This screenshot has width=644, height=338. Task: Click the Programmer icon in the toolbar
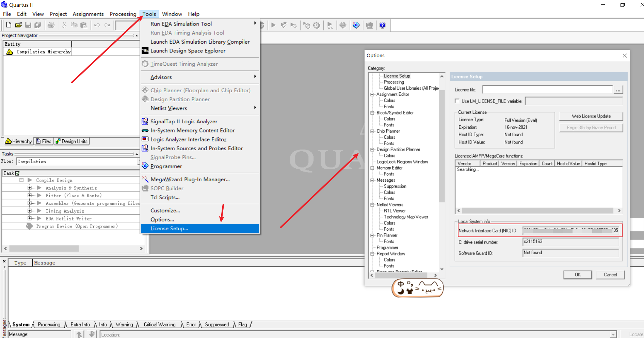(356, 25)
